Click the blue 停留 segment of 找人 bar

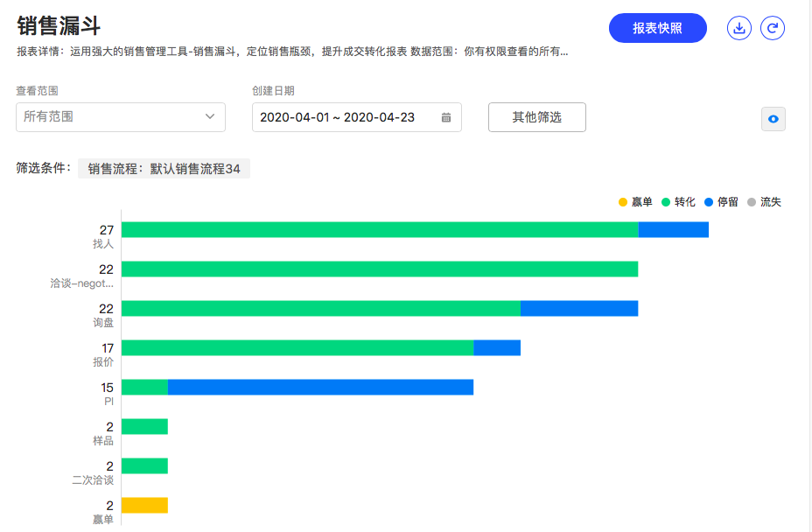pos(673,229)
